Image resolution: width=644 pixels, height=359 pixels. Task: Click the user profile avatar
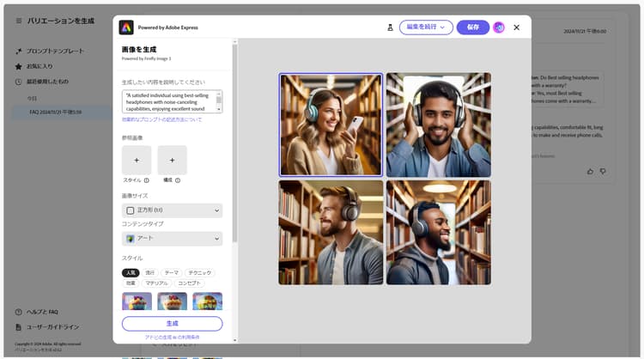(x=499, y=27)
